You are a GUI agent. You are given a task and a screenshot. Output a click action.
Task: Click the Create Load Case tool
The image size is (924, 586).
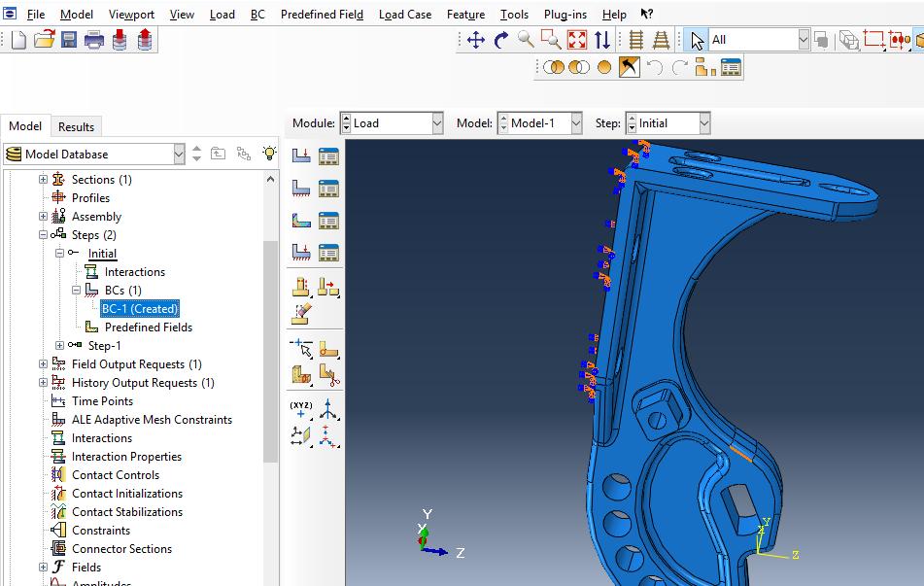click(301, 252)
